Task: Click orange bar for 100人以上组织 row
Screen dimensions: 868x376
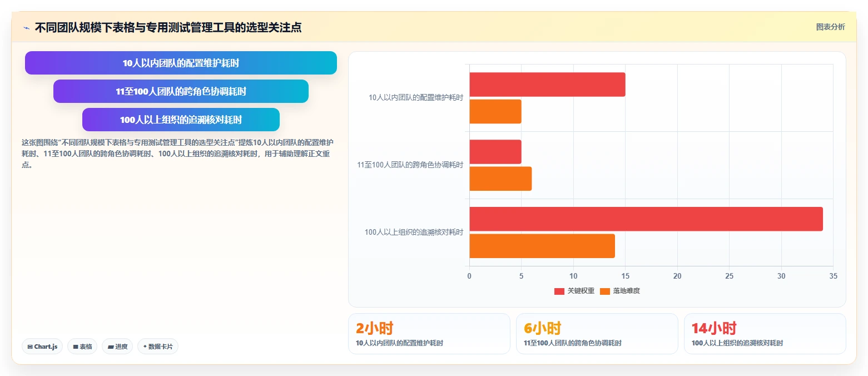Action: click(542, 246)
